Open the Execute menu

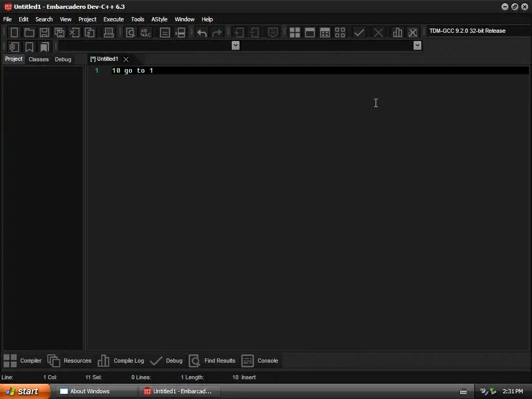(114, 19)
